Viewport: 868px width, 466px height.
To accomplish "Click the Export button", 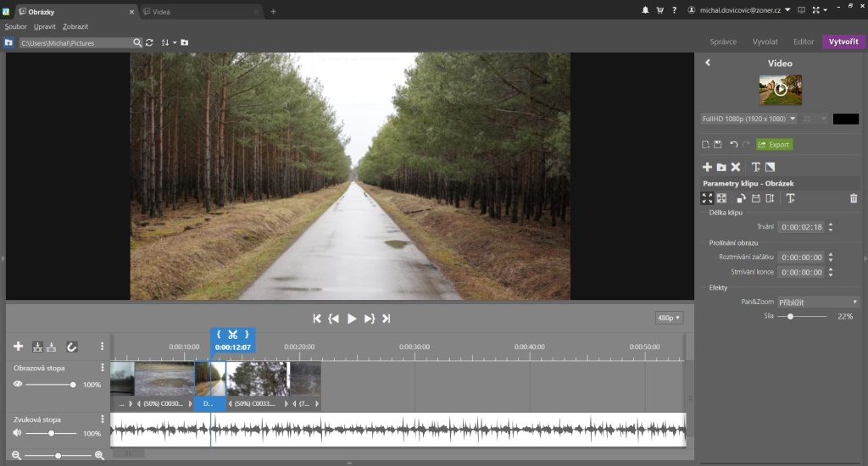I will coord(775,144).
